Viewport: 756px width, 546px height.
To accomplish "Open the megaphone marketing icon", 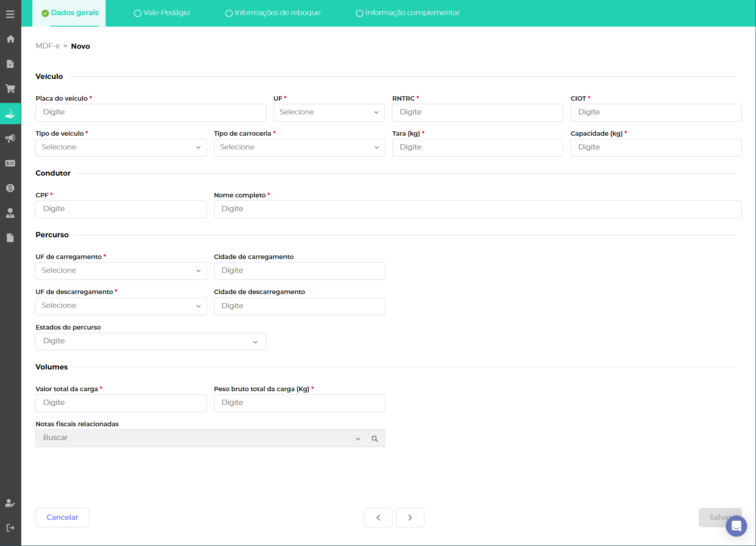I will click(10, 138).
